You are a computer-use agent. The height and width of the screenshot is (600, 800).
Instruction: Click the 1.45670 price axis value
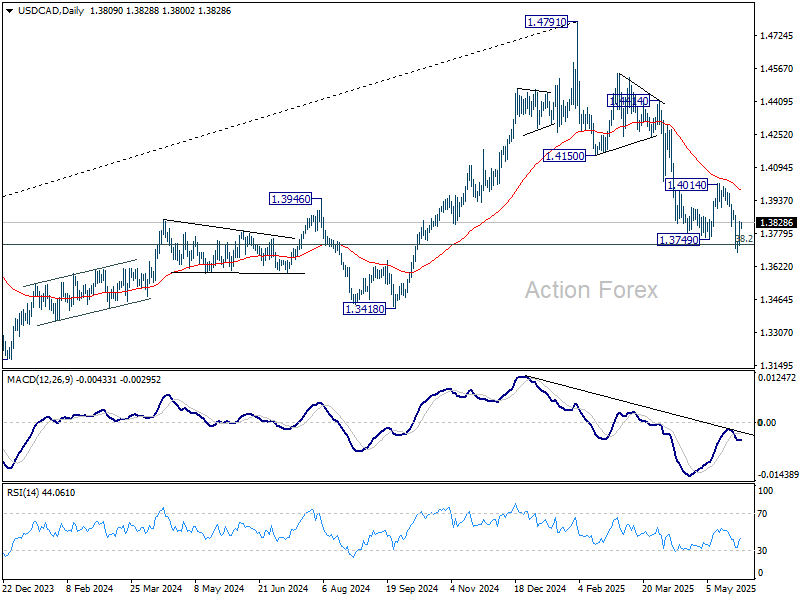[777, 69]
